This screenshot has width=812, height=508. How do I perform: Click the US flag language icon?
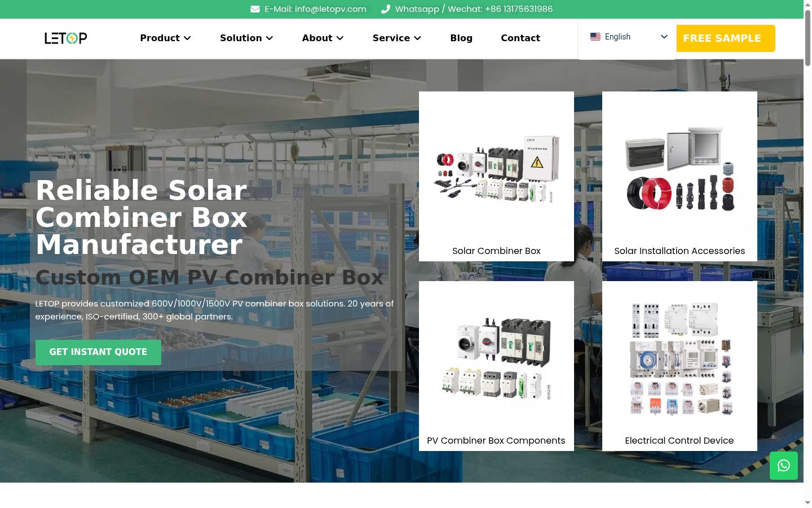click(x=595, y=37)
